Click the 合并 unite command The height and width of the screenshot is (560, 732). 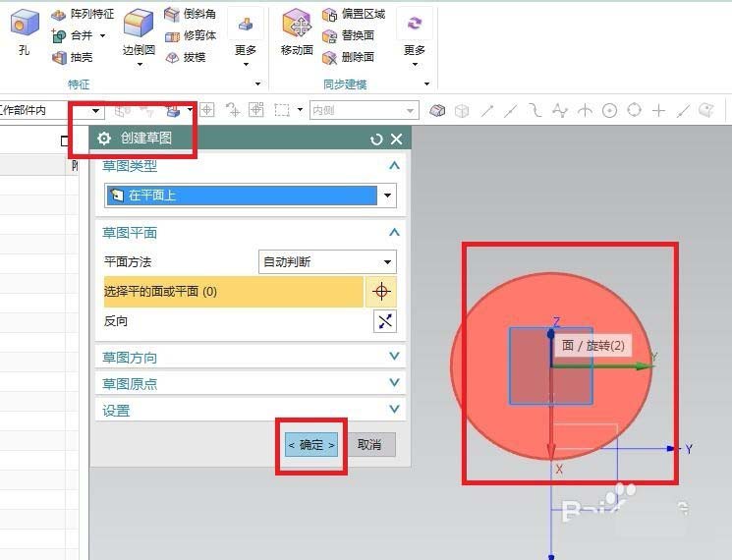73,35
